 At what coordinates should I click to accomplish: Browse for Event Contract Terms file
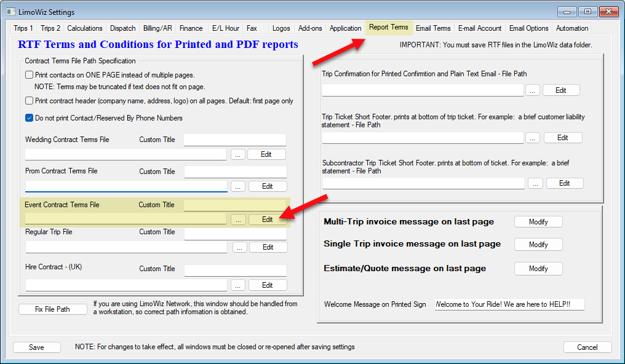238,220
